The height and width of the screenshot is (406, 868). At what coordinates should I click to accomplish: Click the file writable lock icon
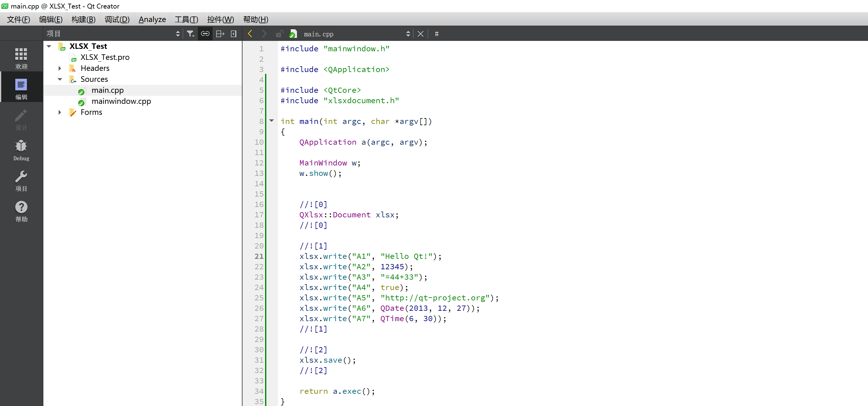point(279,34)
